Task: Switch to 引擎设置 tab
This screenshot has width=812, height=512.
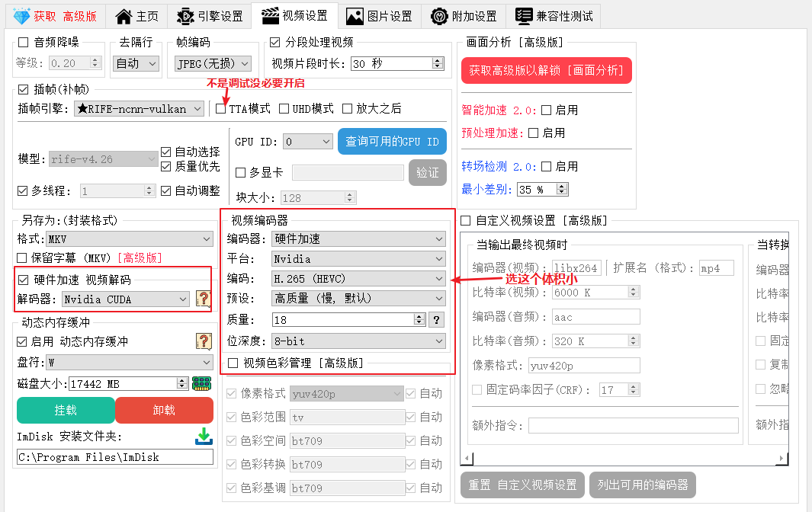Action: [209, 16]
